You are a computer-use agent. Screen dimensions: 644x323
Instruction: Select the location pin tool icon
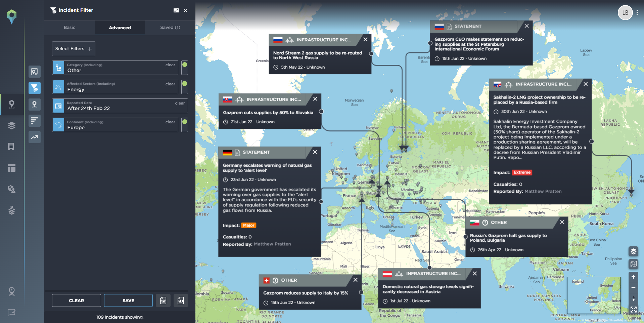pos(35,105)
